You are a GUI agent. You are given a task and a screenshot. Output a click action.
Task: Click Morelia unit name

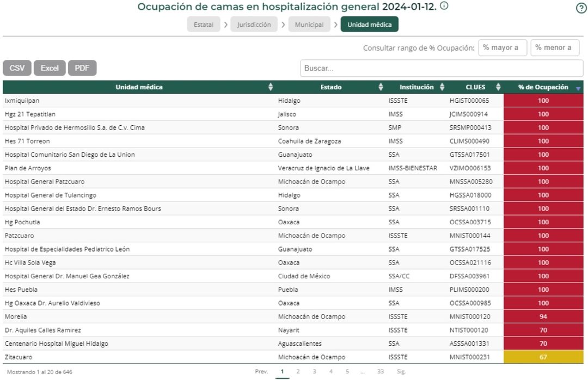[x=16, y=317]
